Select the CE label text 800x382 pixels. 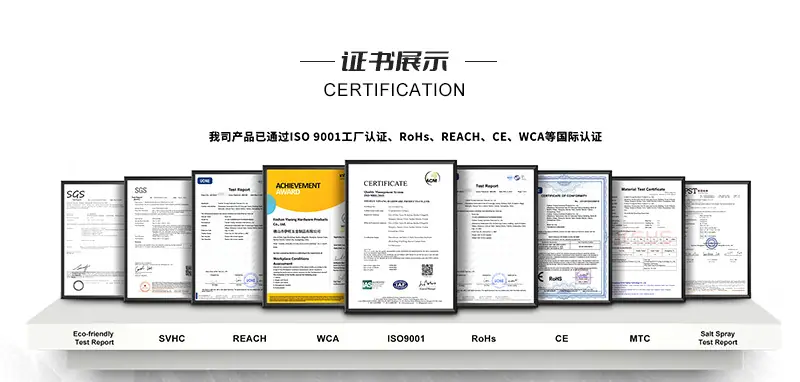(562, 339)
